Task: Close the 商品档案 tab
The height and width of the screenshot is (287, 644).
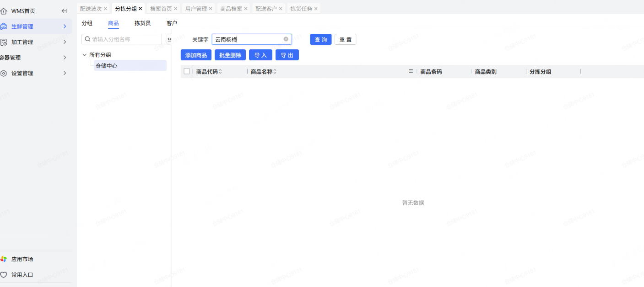Action: (246, 9)
